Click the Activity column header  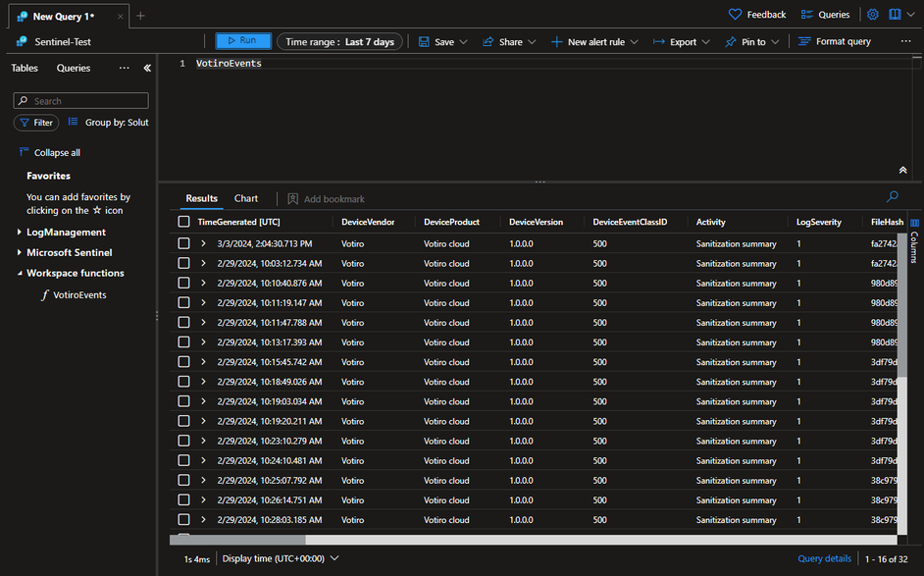pyautogui.click(x=711, y=222)
